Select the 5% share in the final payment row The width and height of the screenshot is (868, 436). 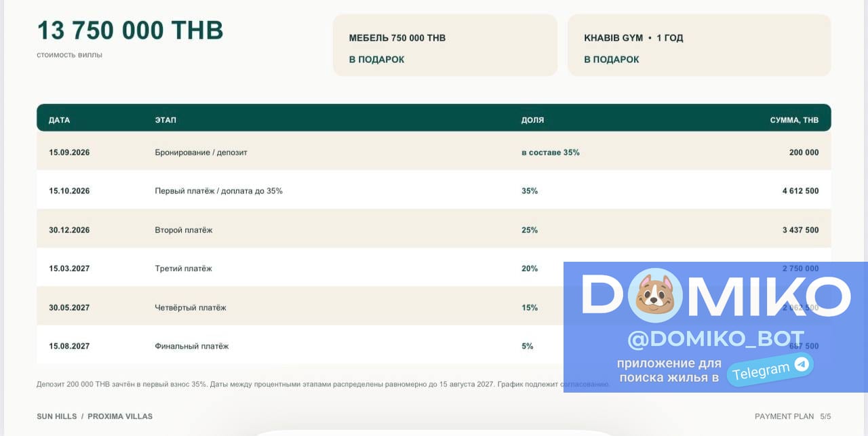pyautogui.click(x=528, y=346)
